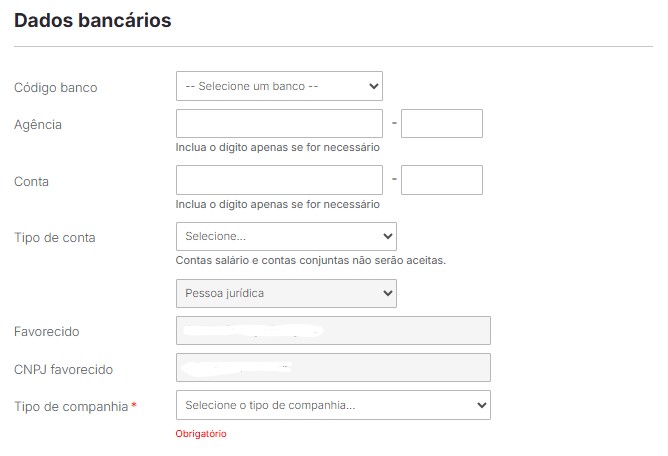Expand the 'Selecione o tipo de companhia' dropdown

tap(333, 405)
